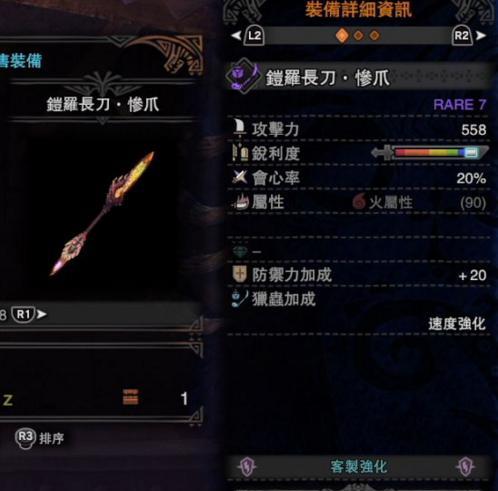Click the affinity (會心率) crossed swords icon
Image resolution: width=498 pixels, height=491 pixels.
tap(240, 177)
